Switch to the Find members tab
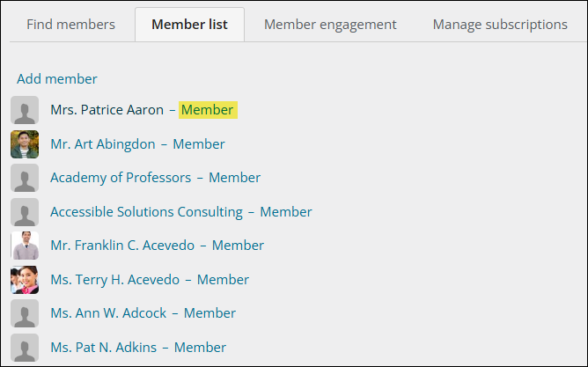 (x=70, y=25)
